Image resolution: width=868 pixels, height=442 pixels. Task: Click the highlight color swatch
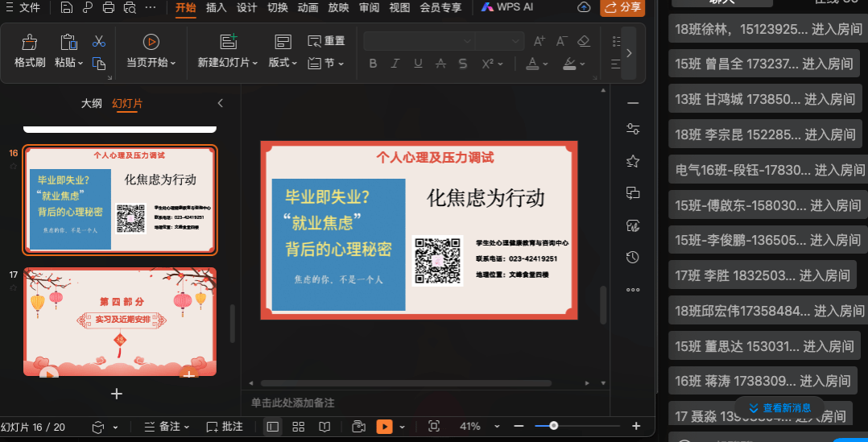570,64
